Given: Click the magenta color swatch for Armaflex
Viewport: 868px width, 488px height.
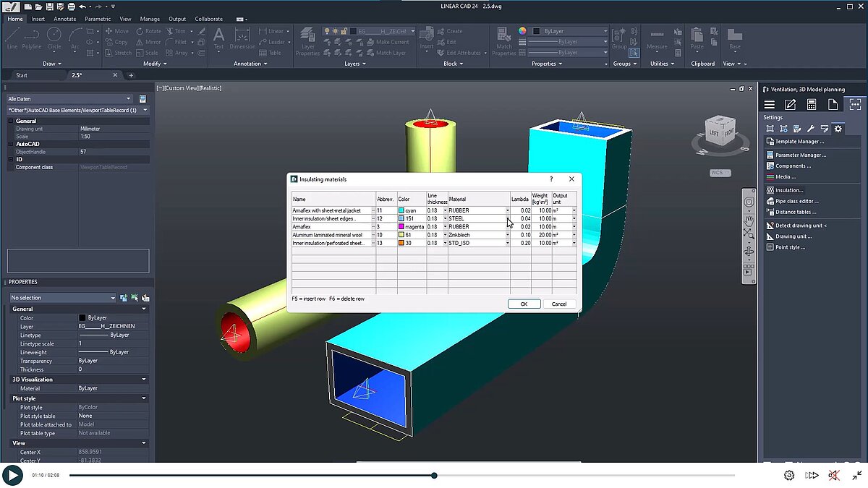Looking at the screenshot, I should click(401, 226).
